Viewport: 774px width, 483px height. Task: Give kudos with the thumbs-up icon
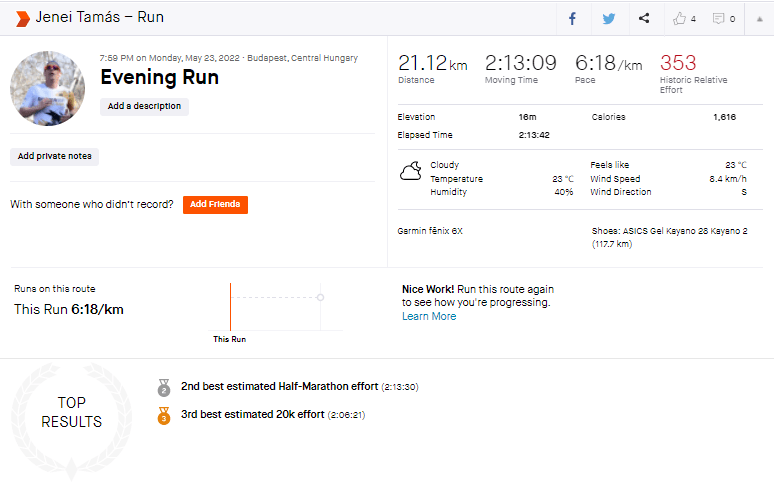point(680,18)
